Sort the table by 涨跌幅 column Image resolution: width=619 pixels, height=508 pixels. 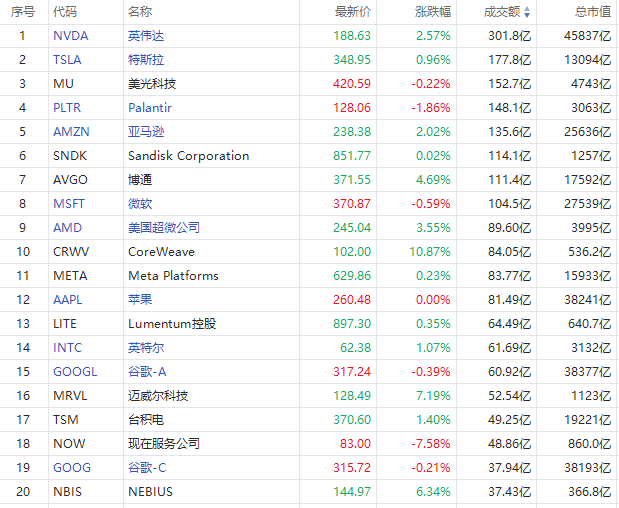(433, 12)
